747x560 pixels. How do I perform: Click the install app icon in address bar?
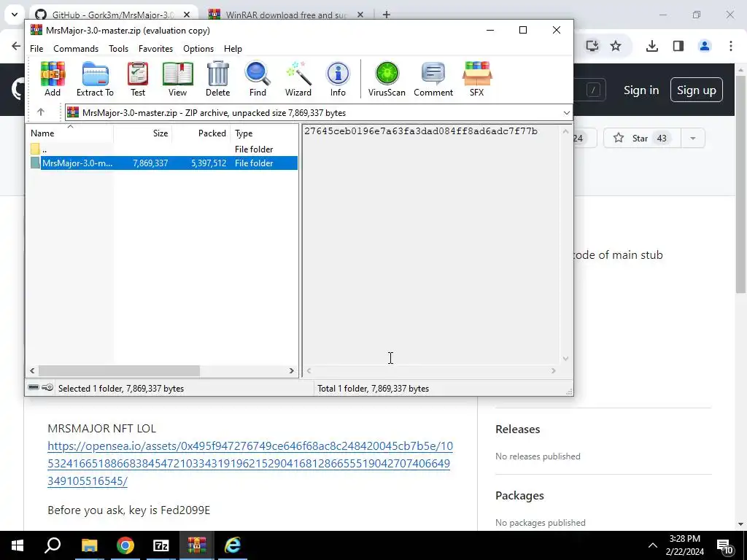click(592, 46)
